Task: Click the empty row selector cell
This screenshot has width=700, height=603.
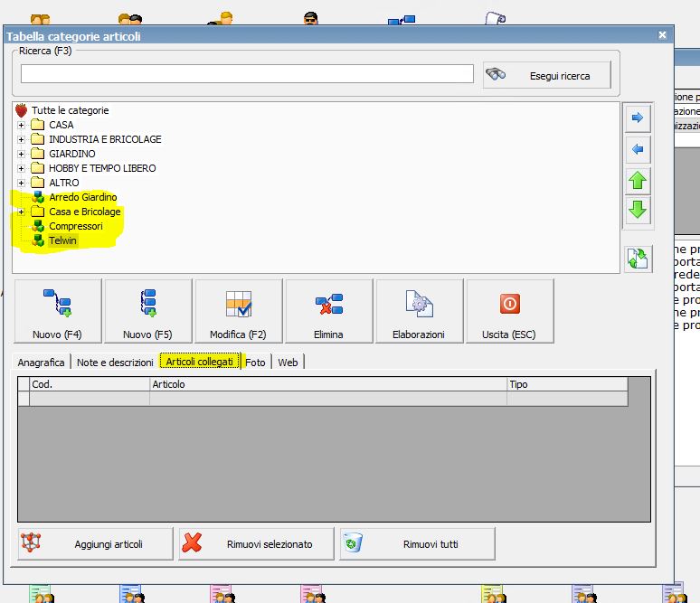Action: 24,399
